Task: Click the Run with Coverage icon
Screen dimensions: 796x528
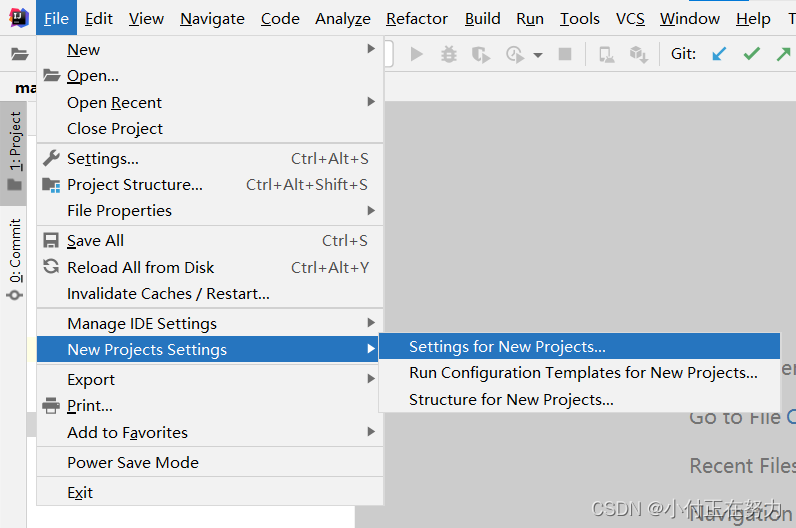Action: [x=481, y=54]
